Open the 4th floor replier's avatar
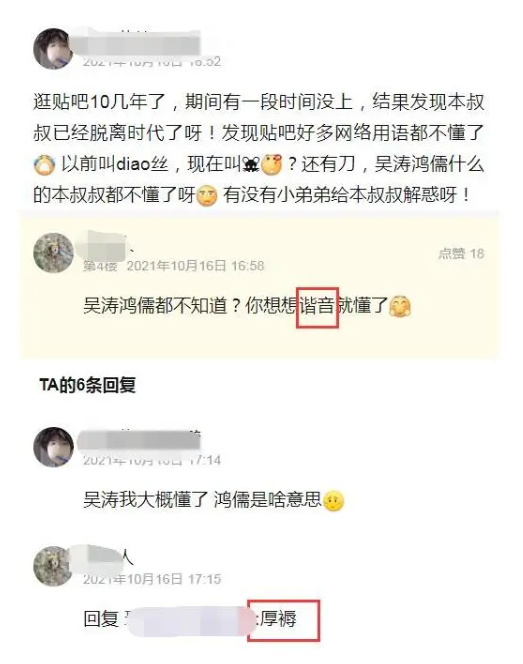 (54, 253)
